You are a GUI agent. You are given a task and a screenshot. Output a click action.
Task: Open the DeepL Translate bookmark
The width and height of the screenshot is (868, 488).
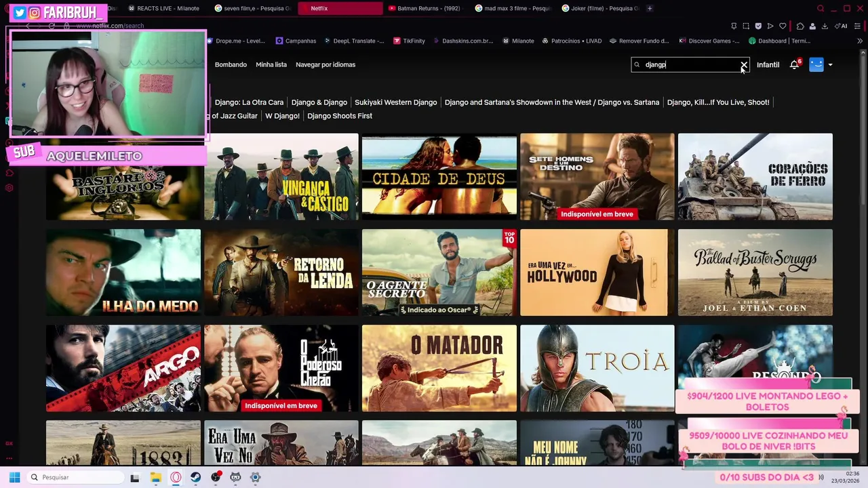pos(353,41)
